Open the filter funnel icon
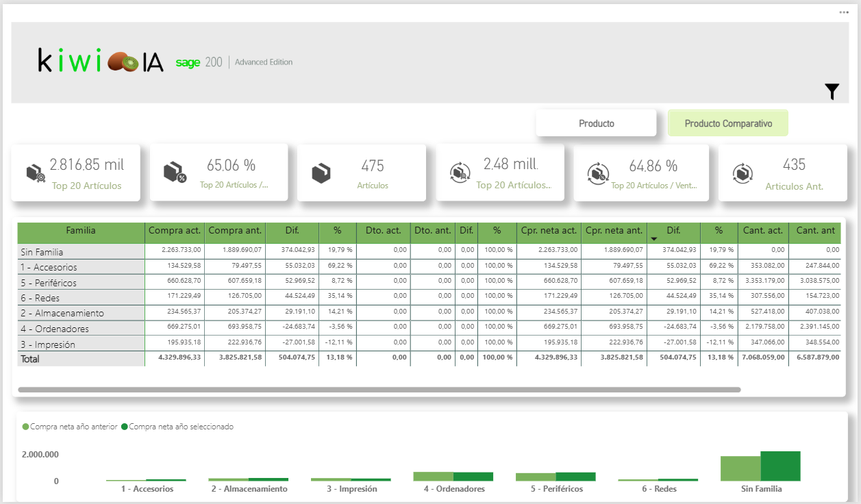Viewport: 861px width, 504px height. 832,92
